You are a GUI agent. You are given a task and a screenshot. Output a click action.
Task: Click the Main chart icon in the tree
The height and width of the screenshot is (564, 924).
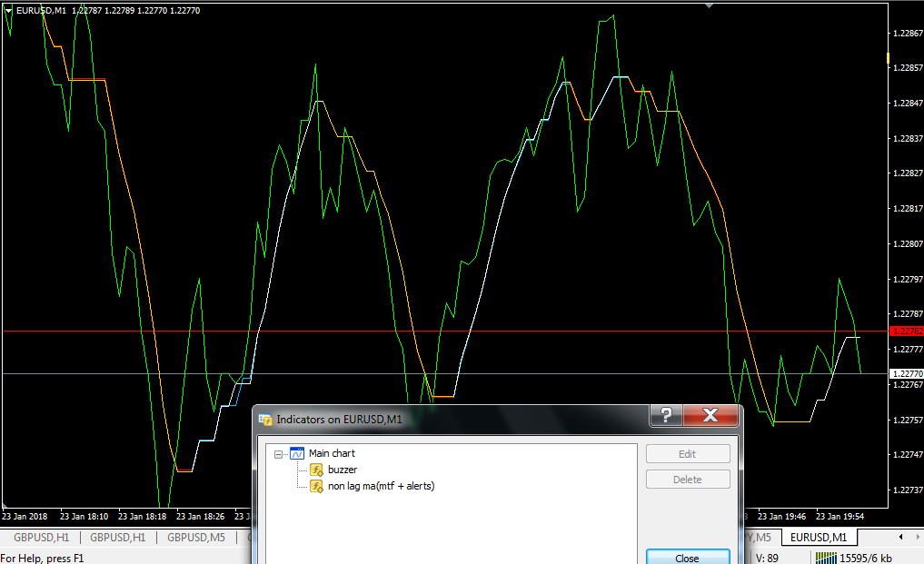(x=297, y=453)
